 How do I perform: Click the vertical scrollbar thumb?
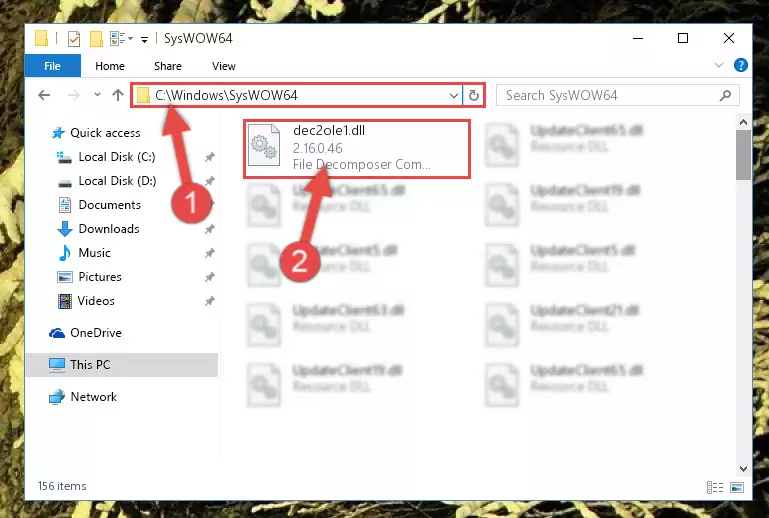pyautogui.click(x=743, y=155)
